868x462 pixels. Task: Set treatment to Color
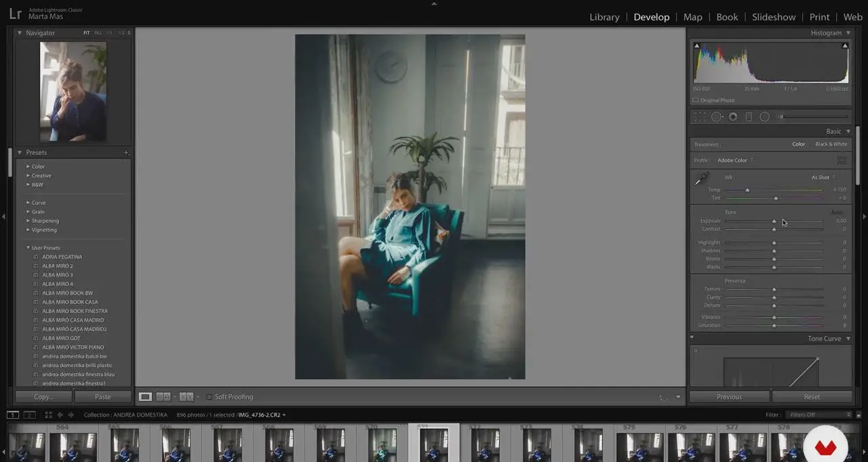799,144
